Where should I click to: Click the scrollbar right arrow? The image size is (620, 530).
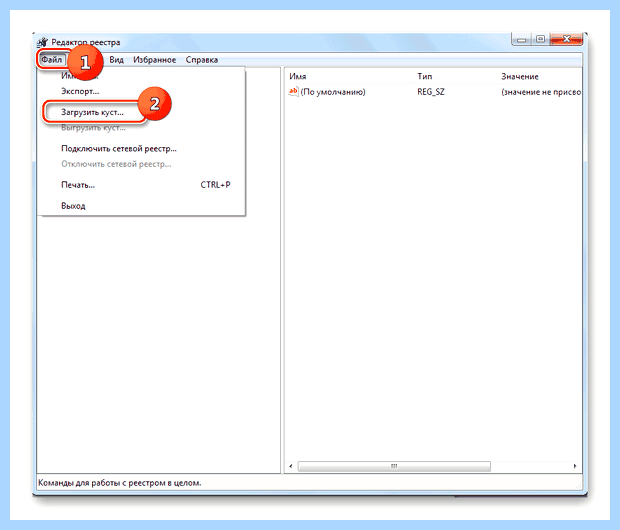575,466
